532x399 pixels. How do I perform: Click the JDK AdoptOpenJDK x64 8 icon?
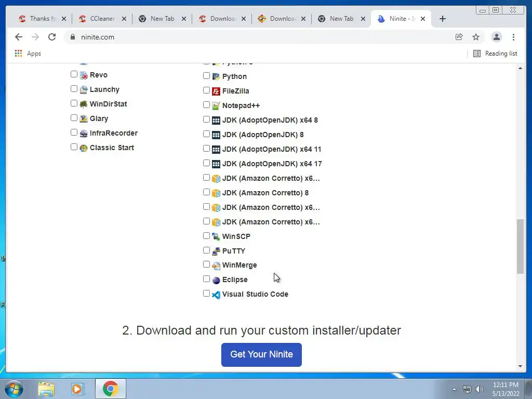tap(216, 121)
